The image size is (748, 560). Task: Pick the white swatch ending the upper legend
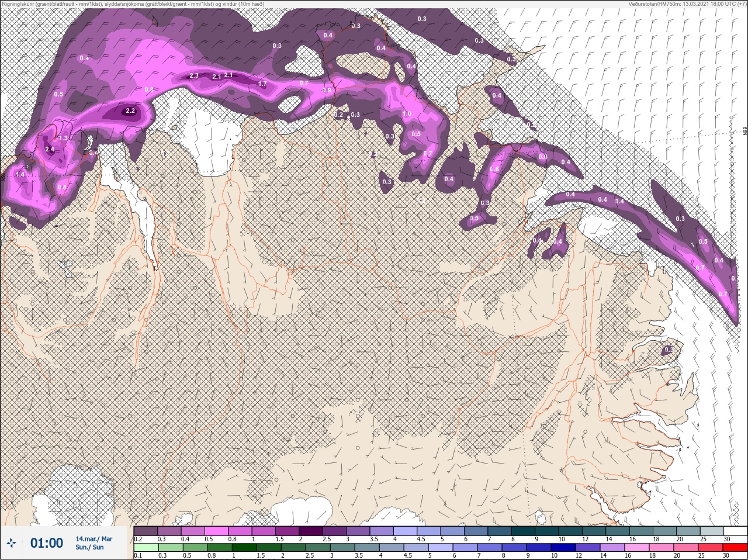735,531
